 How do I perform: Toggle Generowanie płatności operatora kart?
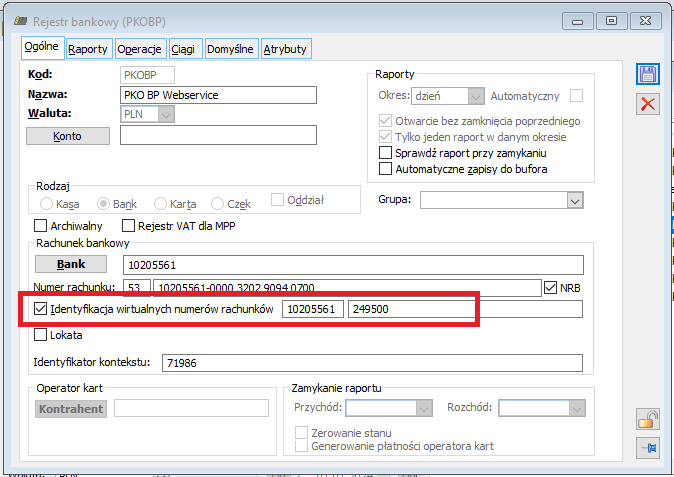point(301,446)
